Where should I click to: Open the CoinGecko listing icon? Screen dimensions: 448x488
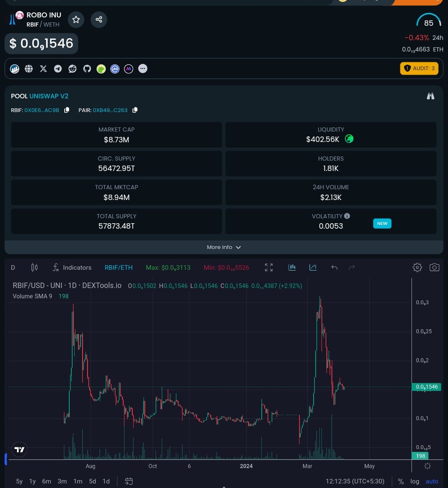tap(101, 68)
